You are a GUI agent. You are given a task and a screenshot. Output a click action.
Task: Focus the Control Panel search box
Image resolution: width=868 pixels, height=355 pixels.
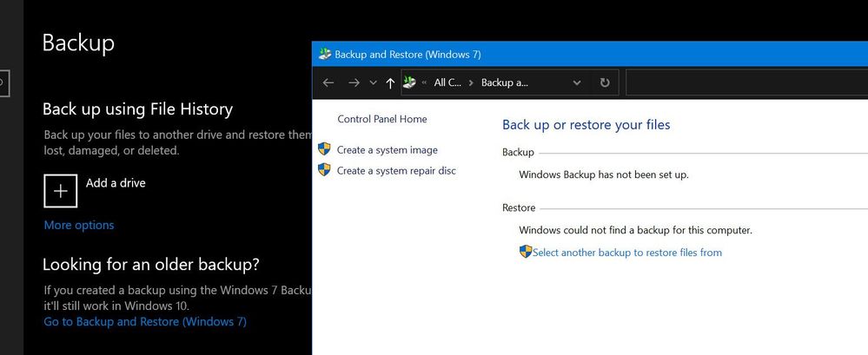[x=745, y=83]
